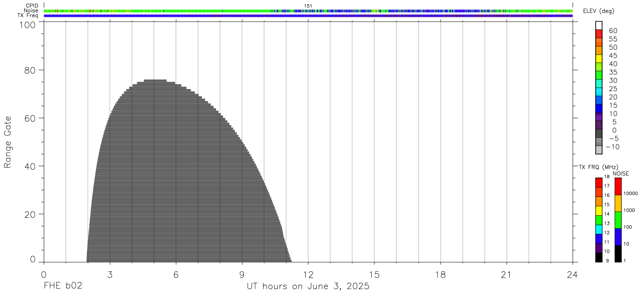Click the '50' label on ELEV colorbar
This screenshot has height=297, width=644.
click(613, 48)
